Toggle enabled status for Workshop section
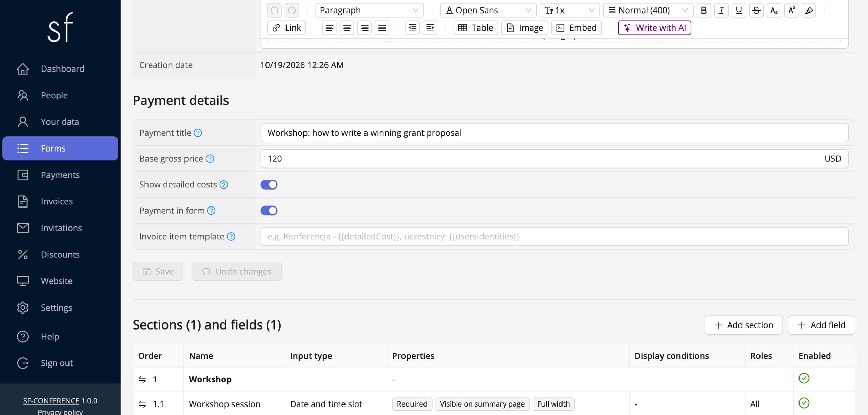This screenshot has width=868, height=415. (804, 378)
